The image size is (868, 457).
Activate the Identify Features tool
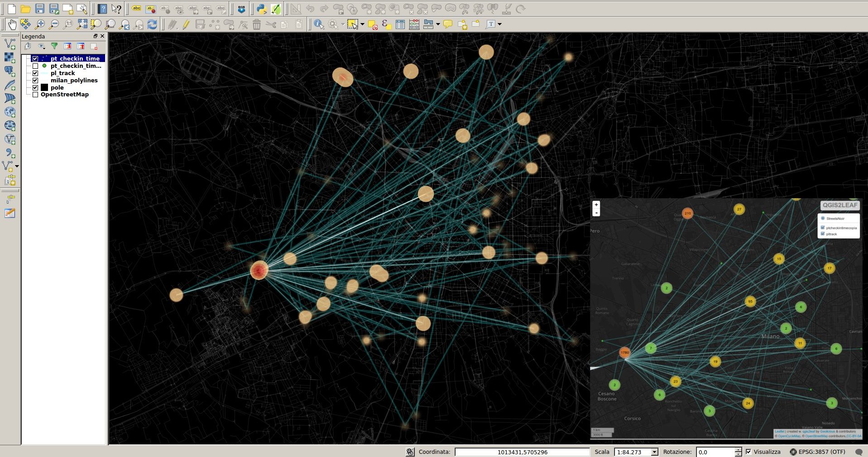click(319, 24)
